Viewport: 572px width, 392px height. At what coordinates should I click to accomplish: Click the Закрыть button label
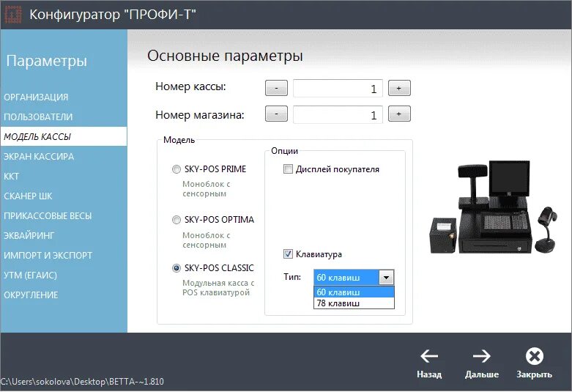tap(534, 374)
